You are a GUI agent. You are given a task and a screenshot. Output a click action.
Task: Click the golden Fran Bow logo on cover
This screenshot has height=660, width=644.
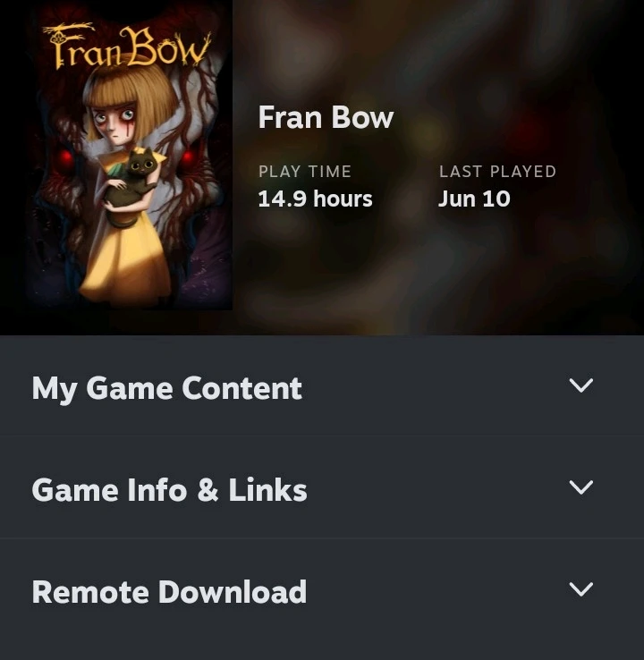coord(126,46)
